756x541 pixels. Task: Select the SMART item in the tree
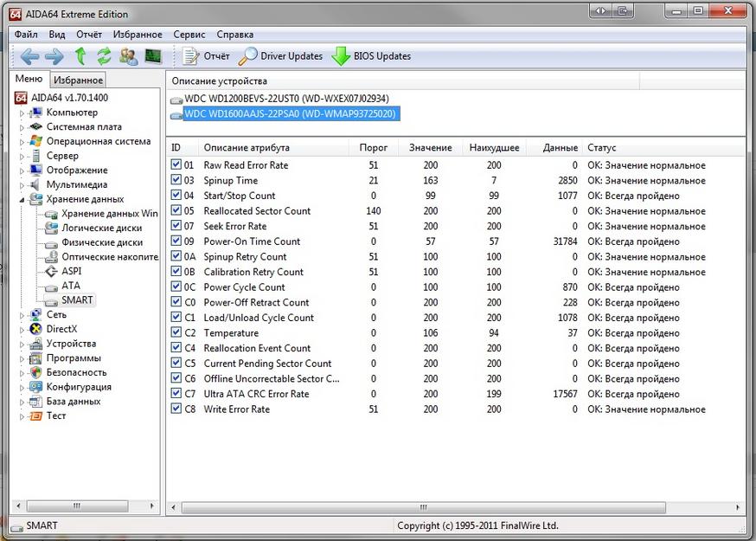pyautogui.click(x=77, y=300)
